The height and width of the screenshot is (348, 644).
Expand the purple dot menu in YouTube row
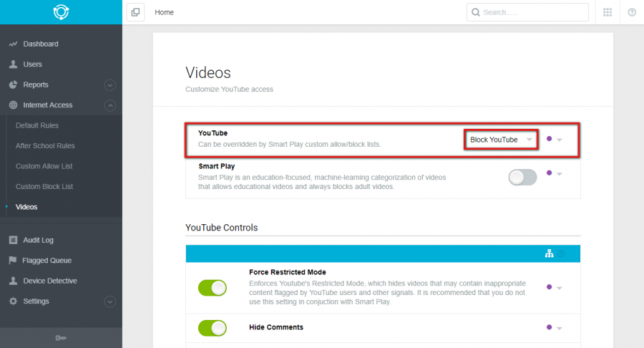click(554, 140)
